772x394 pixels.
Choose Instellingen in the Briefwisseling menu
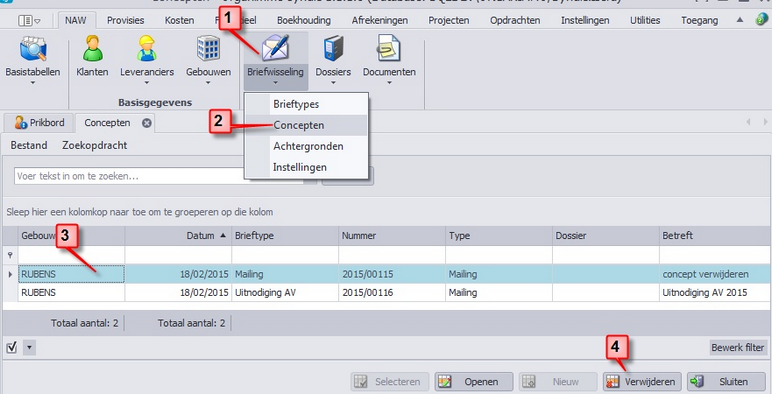(x=306, y=167)
